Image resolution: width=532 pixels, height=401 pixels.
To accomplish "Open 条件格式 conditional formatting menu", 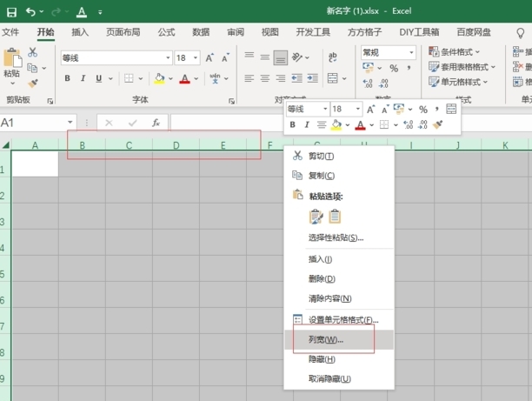I will tap(454, 52).
